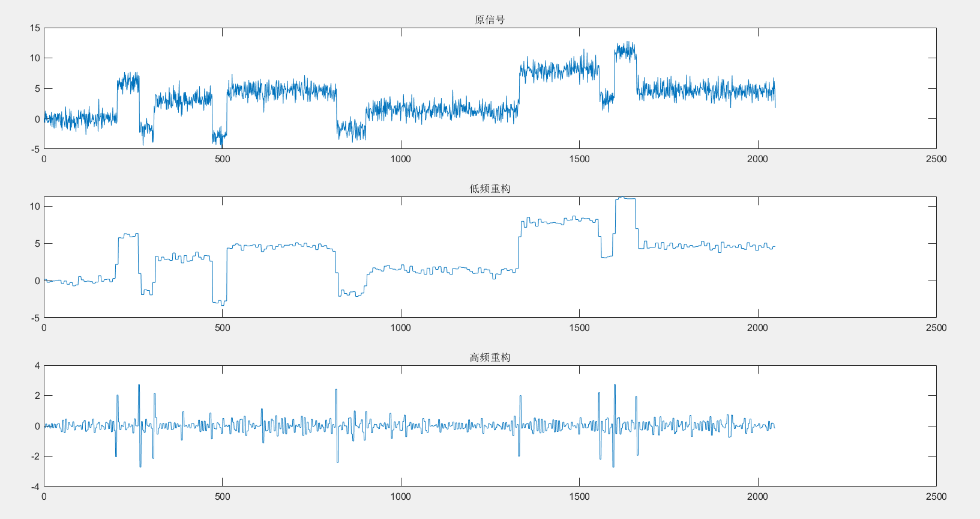
Task: Click x-axis tick label 2500 under 原信号 plot
Action: tap(936, 159)
